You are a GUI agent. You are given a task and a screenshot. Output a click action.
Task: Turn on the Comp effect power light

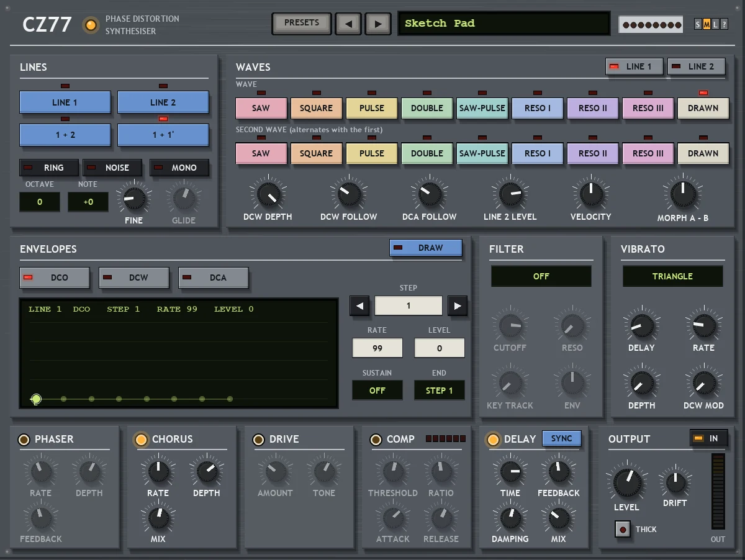[x=376, y=440]
